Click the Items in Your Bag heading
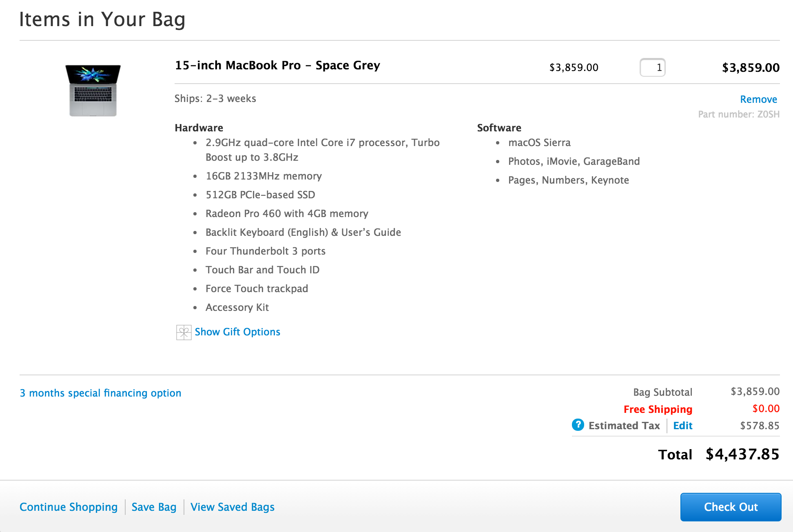Viewport: 793px width, 532px height. pos(102,19)
